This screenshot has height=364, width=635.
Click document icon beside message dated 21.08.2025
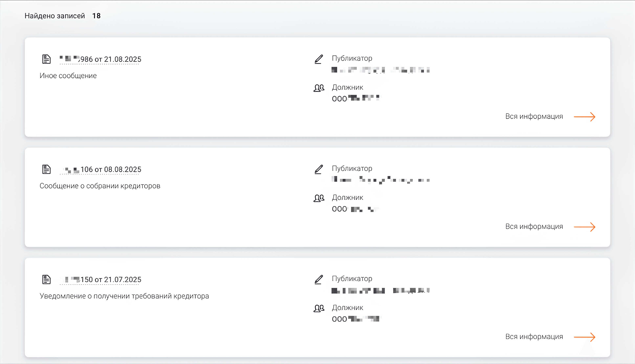(x=46, y=59)
